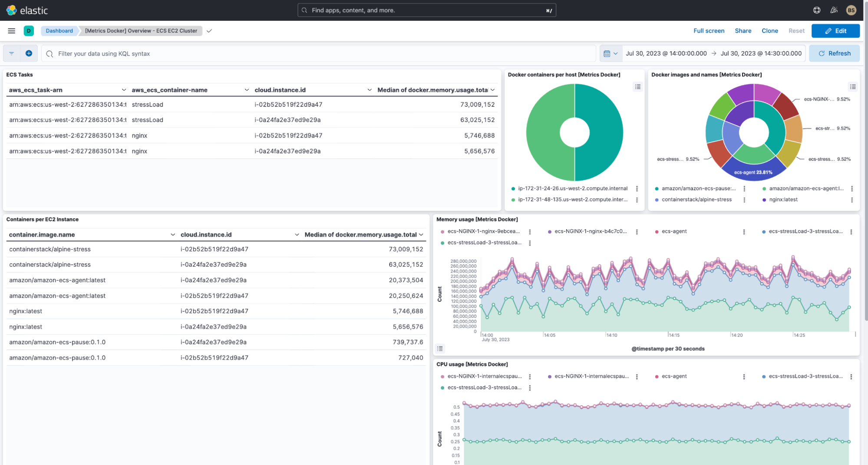Expand the container.image.name column options

click(173, 235)
